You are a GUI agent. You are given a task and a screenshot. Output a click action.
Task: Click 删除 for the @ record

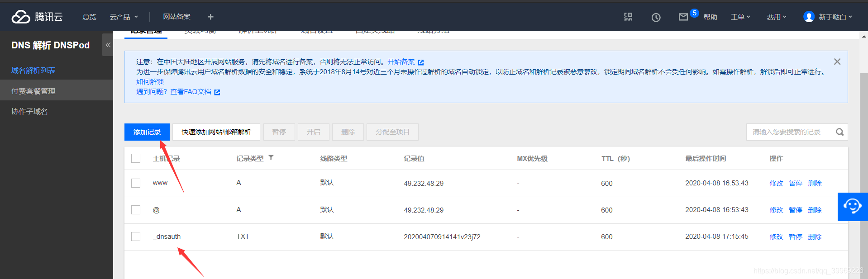pos(815,210)
